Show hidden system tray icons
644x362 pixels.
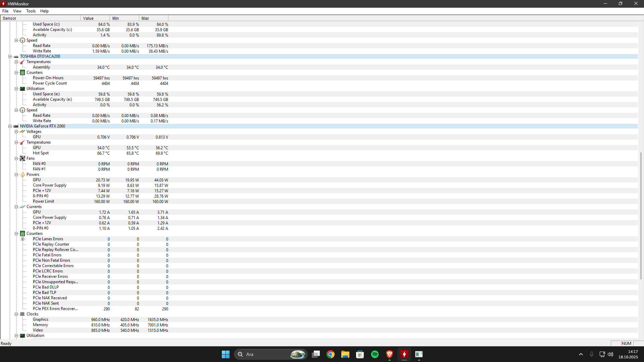pos(581,354)
